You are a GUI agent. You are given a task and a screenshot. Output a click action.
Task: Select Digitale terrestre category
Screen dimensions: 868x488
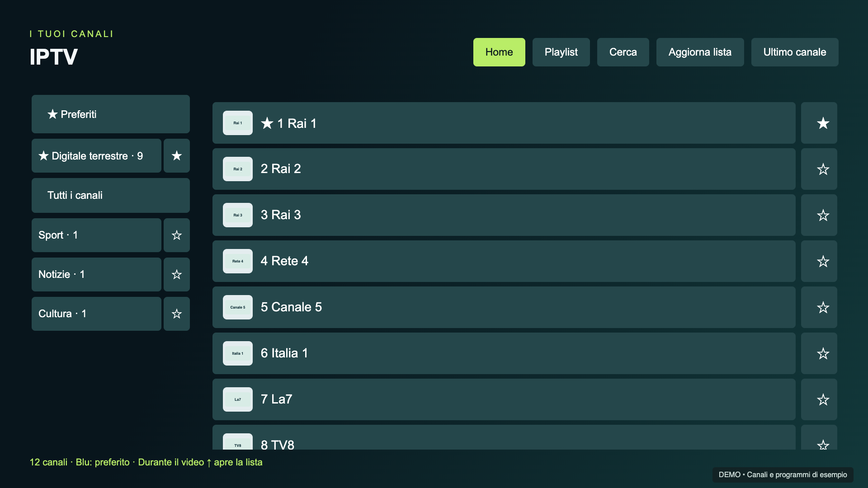click(x=96, y=156)
